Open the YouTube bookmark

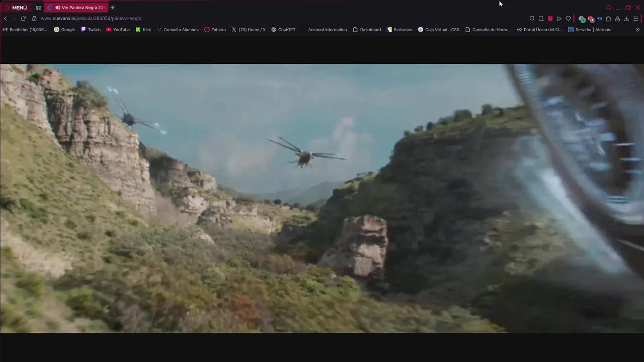118,30
